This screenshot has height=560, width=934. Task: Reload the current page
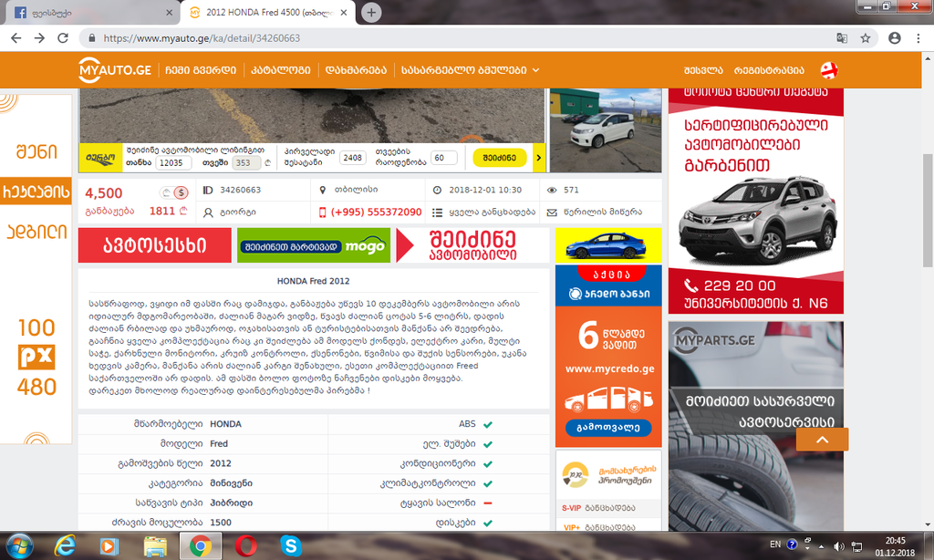(x=63, y=38)
